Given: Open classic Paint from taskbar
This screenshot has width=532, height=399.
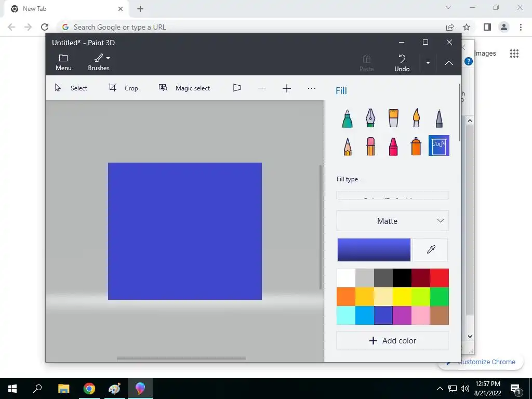Looking at the screenshot, I should coord(114,389).
